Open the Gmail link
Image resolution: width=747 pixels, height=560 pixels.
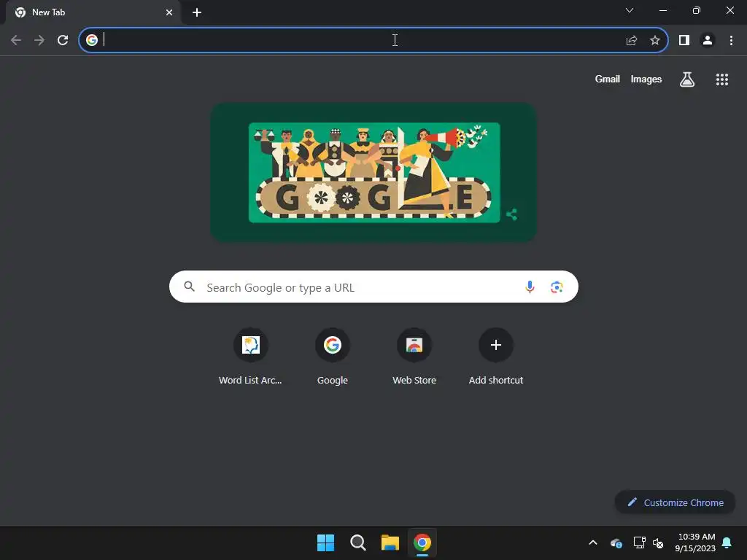point(608,79)
